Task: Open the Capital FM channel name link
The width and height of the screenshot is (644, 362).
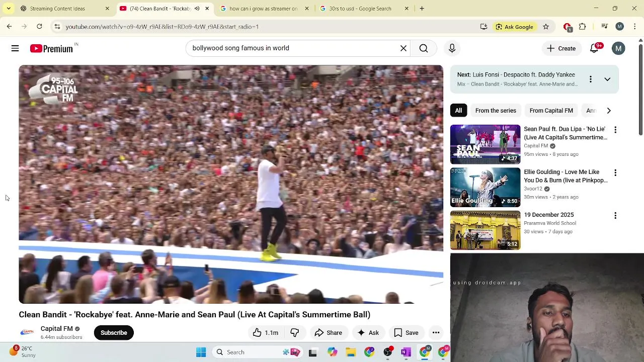Action: pyautogui.click(x=56, y=328)
